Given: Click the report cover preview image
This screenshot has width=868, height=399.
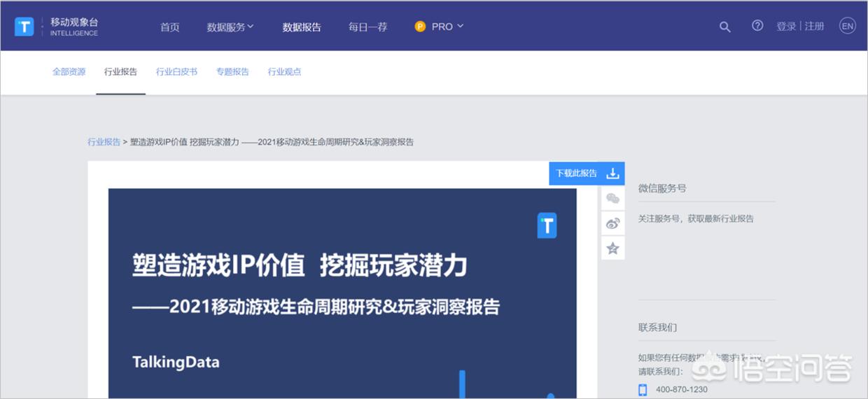Looking at the screenshot, I should (342, 293).
